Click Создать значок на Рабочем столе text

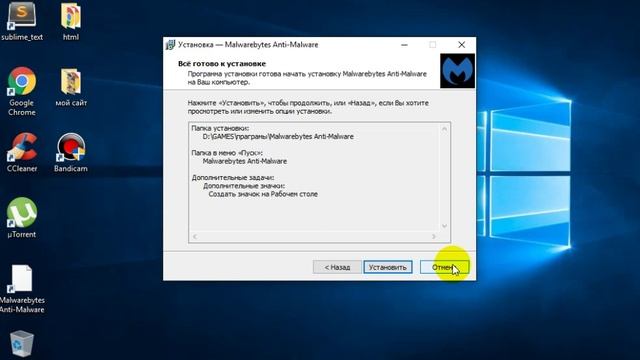tap(263, 194)
